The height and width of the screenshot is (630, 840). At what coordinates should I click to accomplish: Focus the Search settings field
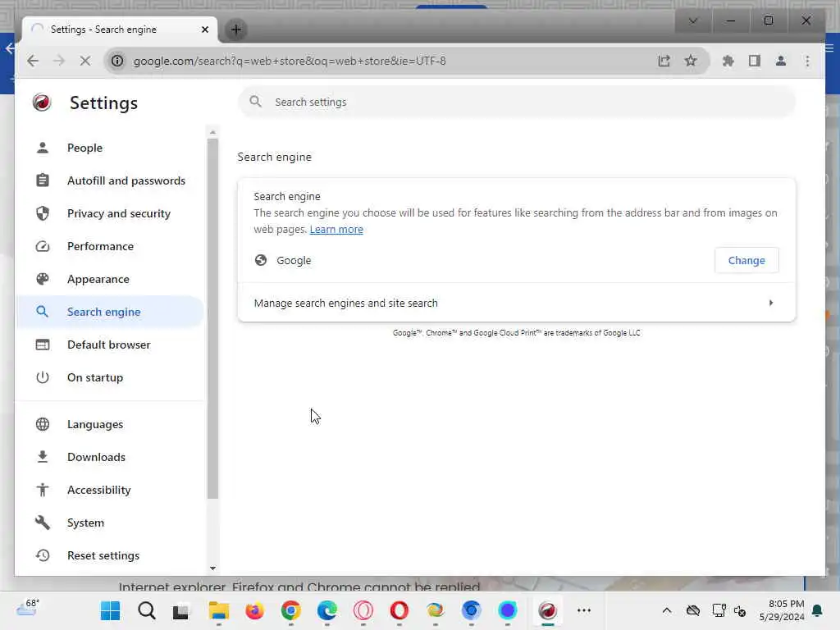(517, 102)
